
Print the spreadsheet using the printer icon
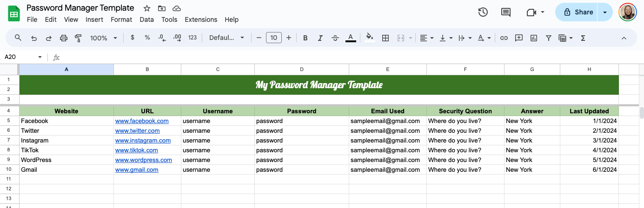coord(64,38)
